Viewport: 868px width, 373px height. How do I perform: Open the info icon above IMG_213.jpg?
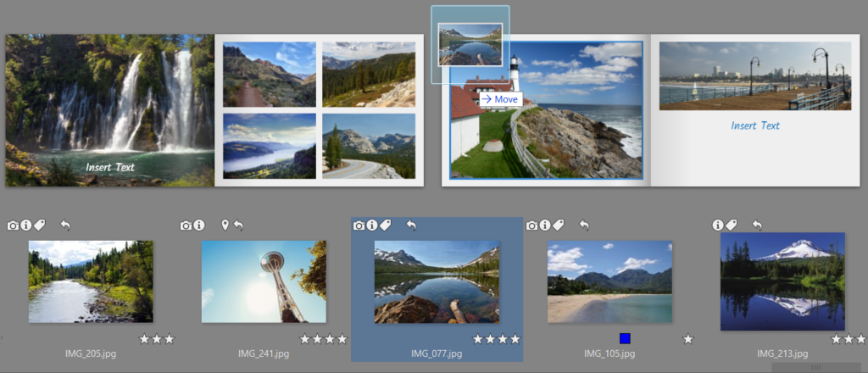(x=718, y=225)
